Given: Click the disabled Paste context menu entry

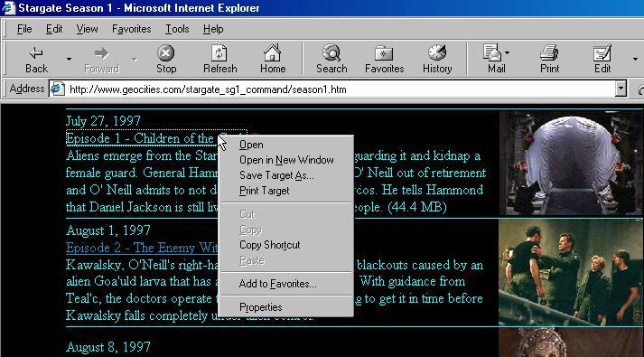Looking at the screenshot, I should (x=285, y=260).
